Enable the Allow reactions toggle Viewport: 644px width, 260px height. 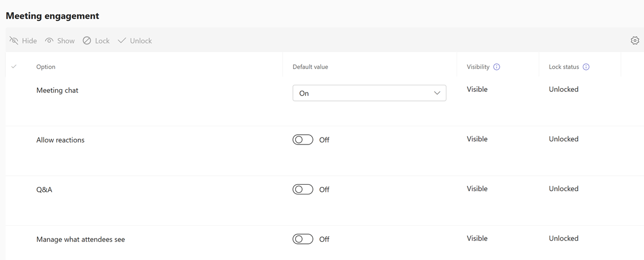tap(303, 140)
